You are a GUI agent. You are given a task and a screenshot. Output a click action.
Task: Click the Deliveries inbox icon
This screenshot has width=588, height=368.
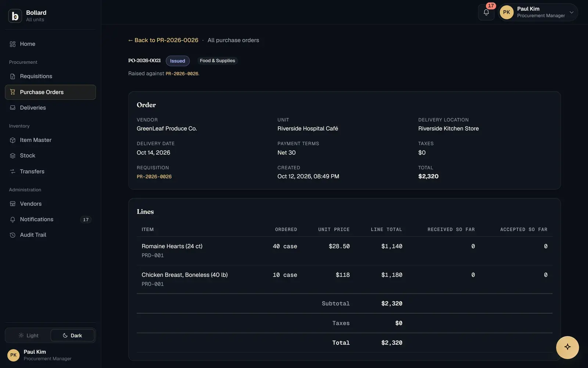pyautogui.click(x=12, y=108)
